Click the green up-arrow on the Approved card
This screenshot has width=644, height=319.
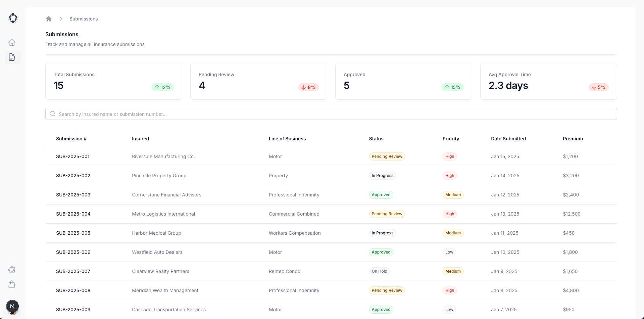click(446, 87)
